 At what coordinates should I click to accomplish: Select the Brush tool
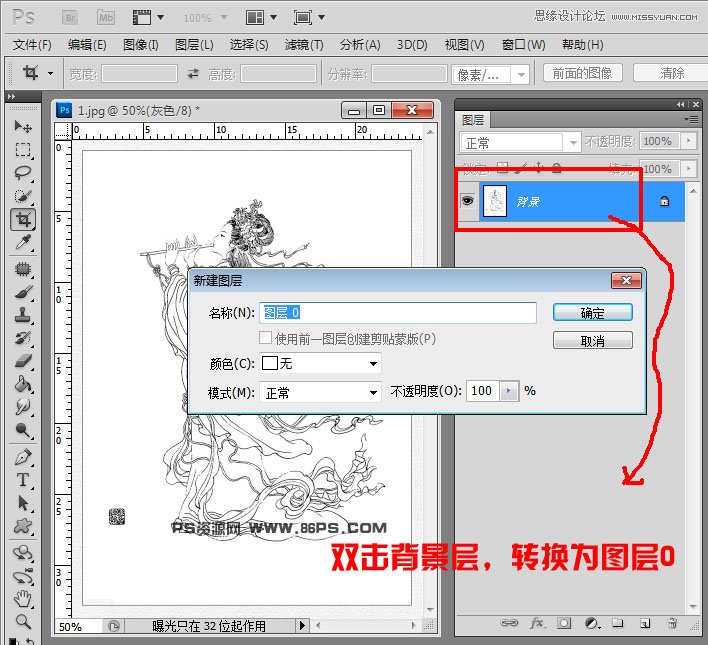pyautogui.click(x=23, y=292)
